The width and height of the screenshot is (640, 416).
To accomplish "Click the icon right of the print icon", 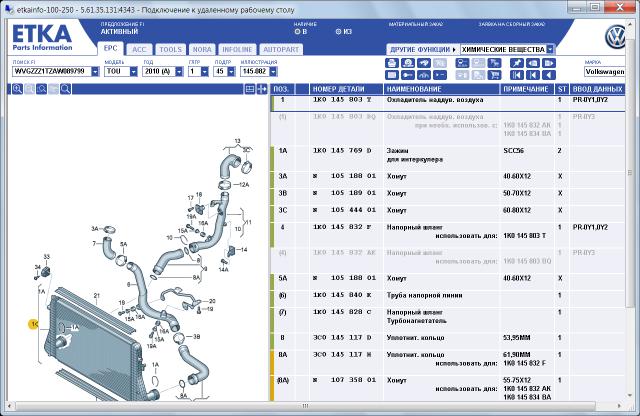I will pyautogui.click(x=408, y=63).
